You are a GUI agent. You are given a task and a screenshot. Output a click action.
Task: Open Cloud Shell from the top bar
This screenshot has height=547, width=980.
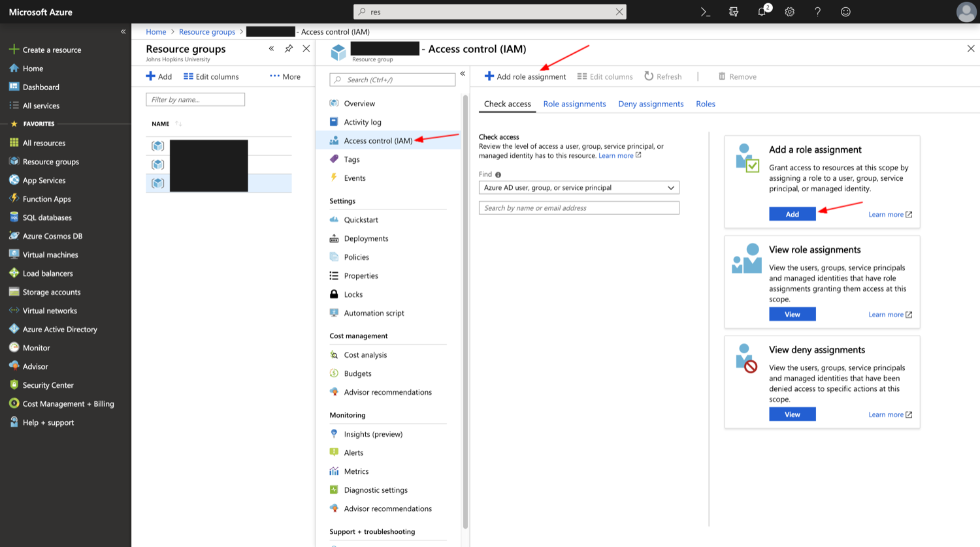click(706, 12)
